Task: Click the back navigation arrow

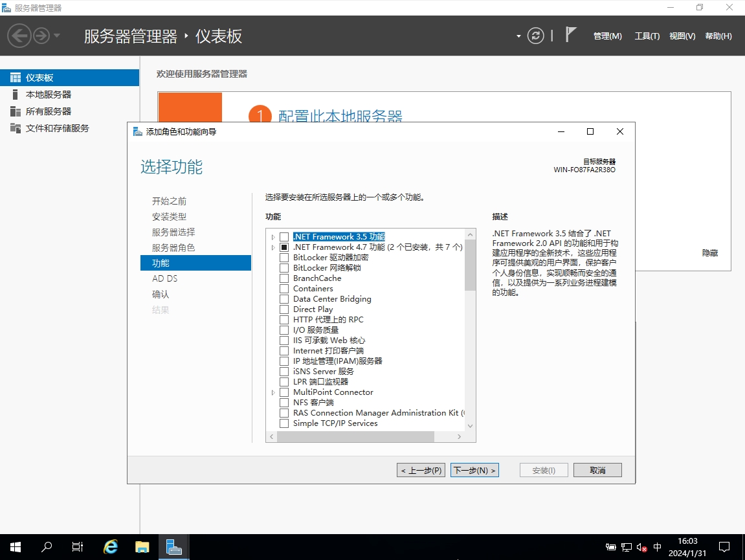Action: [19, 36]
